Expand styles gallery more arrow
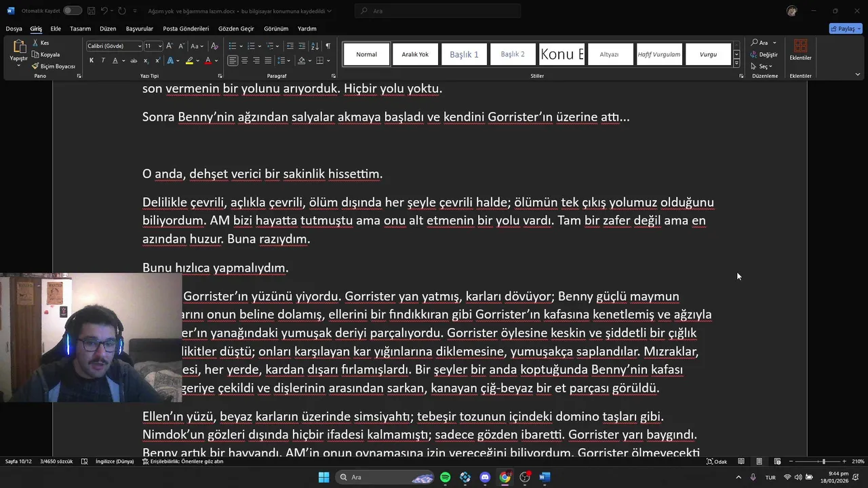868x488 pixels. click(736, 63)
